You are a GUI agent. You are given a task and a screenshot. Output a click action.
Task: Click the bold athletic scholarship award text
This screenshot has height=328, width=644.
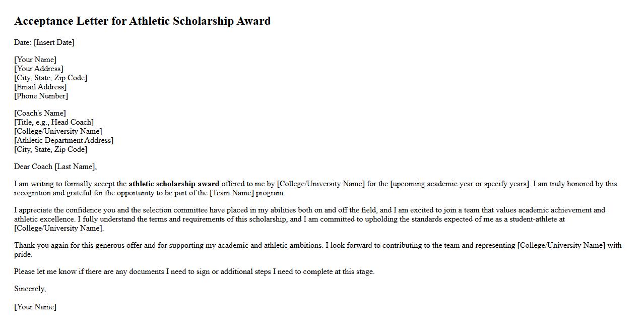(x=174, y=184)
